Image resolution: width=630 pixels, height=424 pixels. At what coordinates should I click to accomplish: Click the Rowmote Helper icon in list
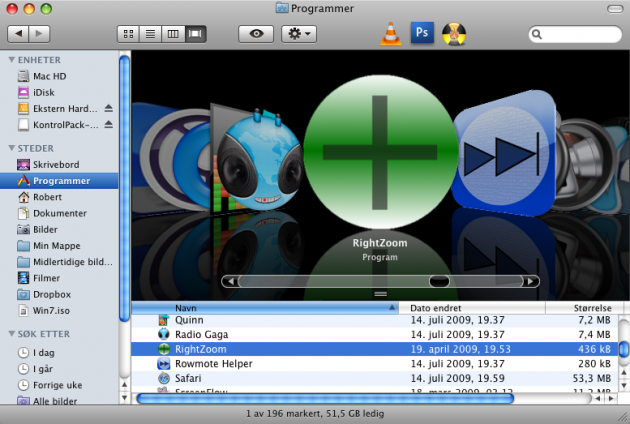point(164,364)
